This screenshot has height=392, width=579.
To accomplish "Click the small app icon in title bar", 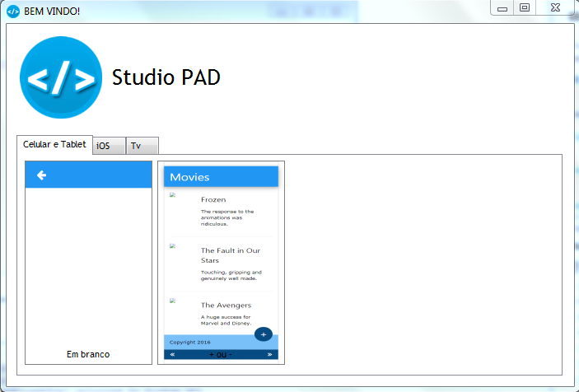I will click(x=13, y=12).
